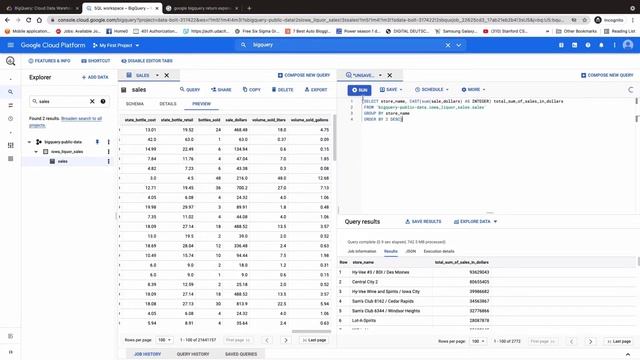Open the My First Project selector
640x360 pixels.
tap(116, 45)
